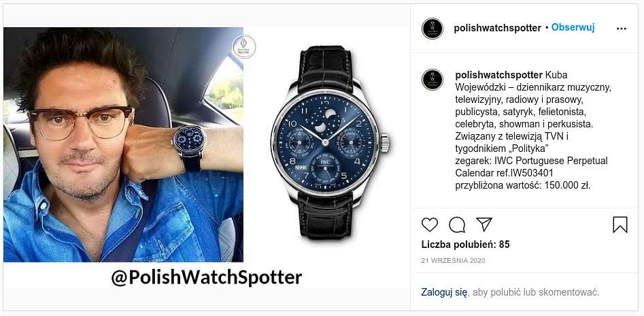Open polishwatchspotter username in the caption
The width and height of the screenshot is (644, 316).
[x=498, y=76]
